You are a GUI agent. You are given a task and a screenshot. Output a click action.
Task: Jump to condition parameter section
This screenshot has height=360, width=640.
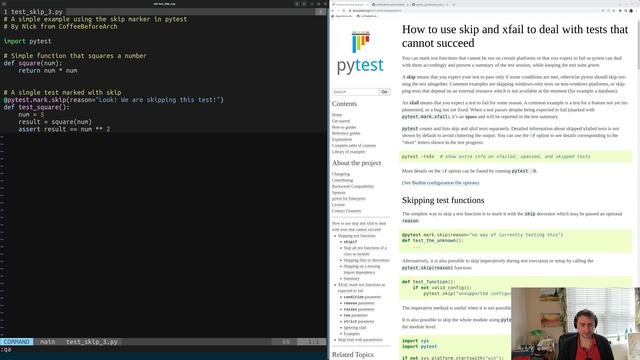point(362,297)
